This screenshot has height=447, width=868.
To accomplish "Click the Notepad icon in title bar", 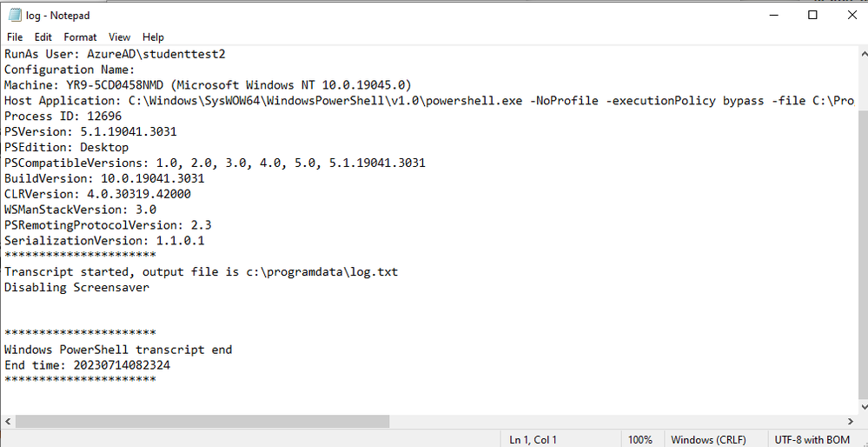I will (15, 16).
